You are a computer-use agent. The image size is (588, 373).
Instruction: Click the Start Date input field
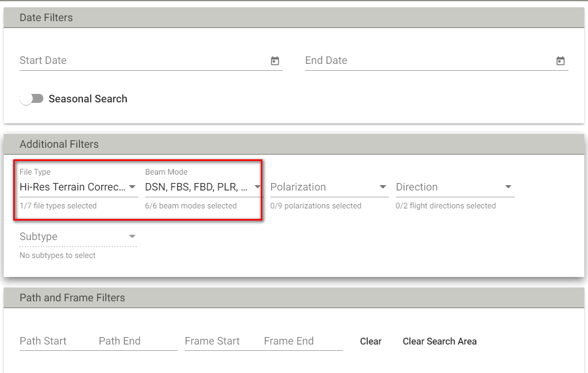click(143, 60)
